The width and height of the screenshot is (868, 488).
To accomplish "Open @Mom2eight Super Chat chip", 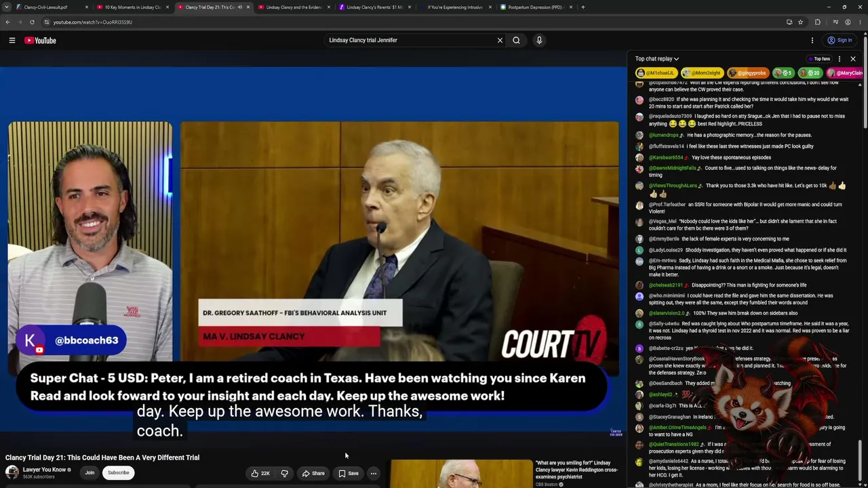I will (701, 73).
